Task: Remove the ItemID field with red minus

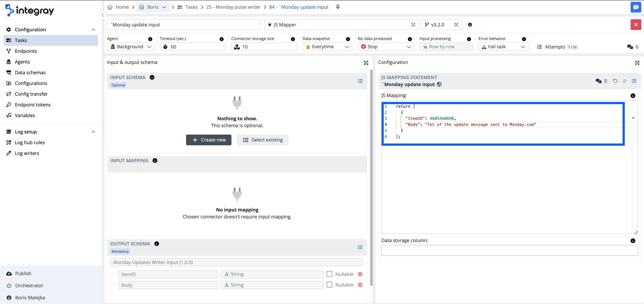Action: pyautogui.click(x=360, y=274)
